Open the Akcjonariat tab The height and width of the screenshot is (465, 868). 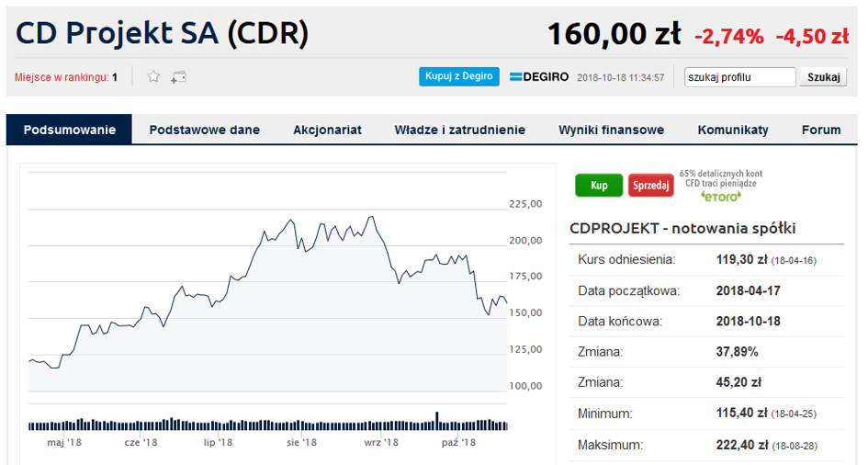click(327, 130)
